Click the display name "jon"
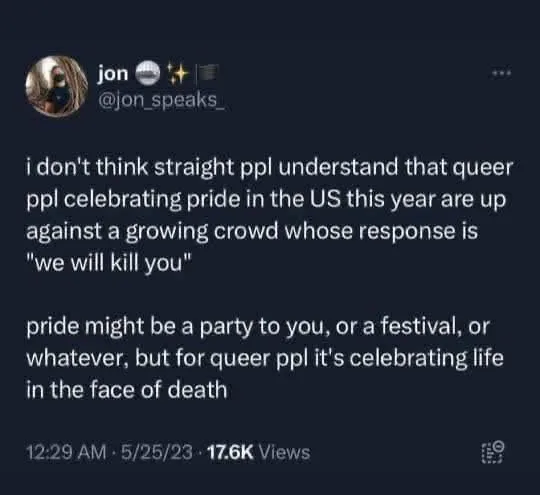The image size is (540, 495). pyautogui.click(x=113, y=74)
